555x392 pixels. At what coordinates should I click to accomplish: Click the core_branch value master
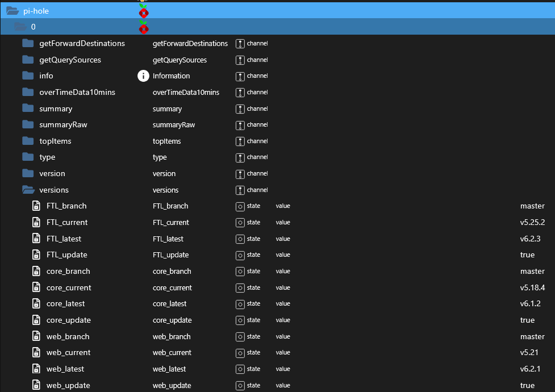pyautogui.click(x=532, y=271)
